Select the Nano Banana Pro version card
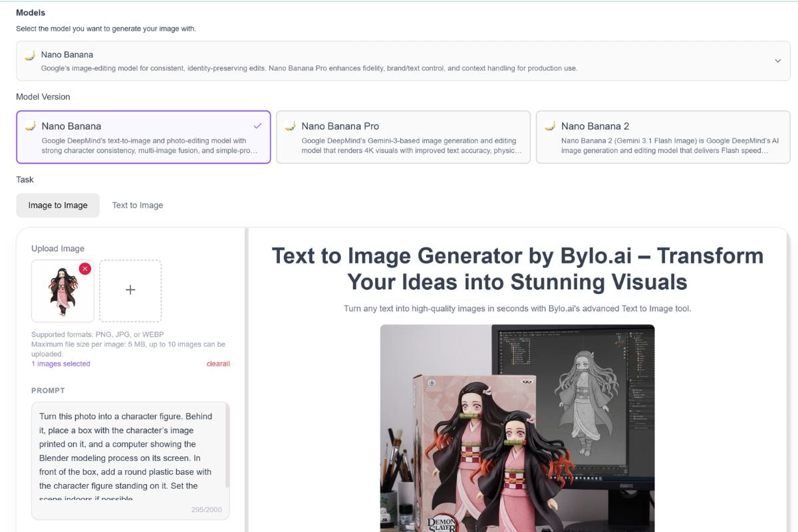 [403, 137]
